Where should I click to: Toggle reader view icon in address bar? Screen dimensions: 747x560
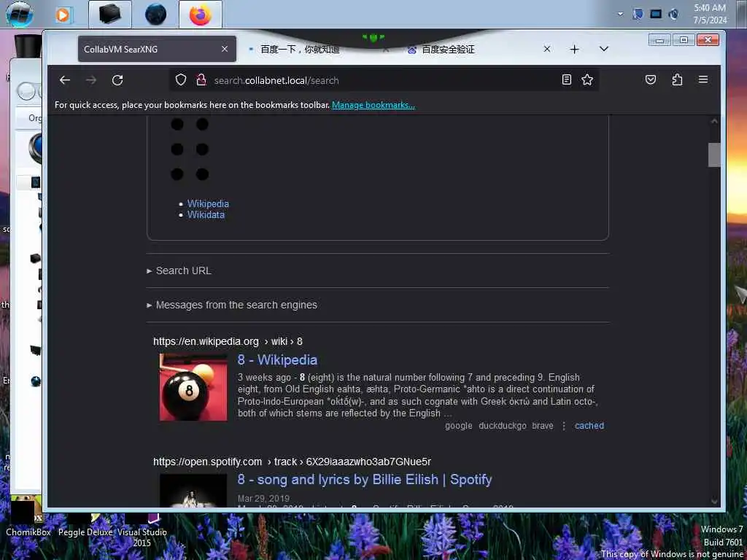tap(566, 79)
